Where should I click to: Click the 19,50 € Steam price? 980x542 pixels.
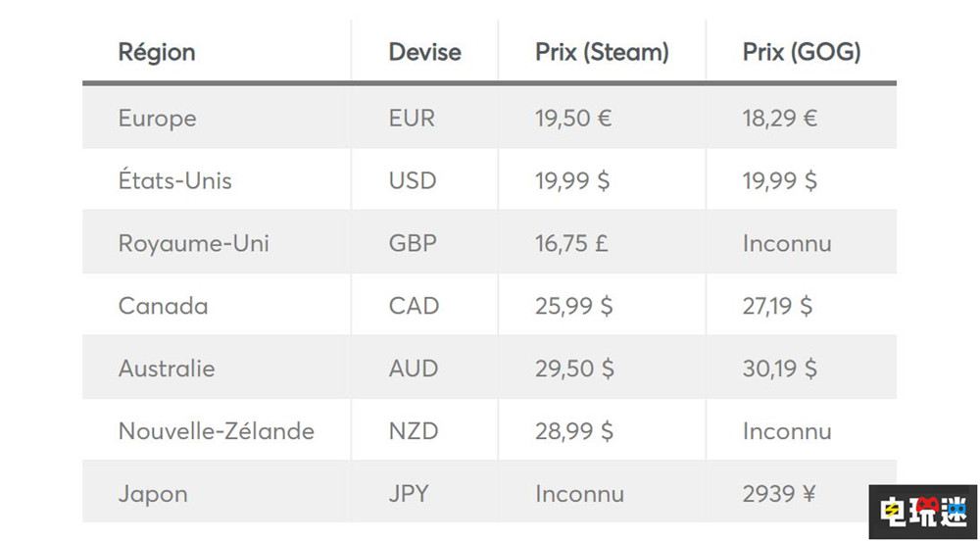pyautogui.click(x=573, y=119)
